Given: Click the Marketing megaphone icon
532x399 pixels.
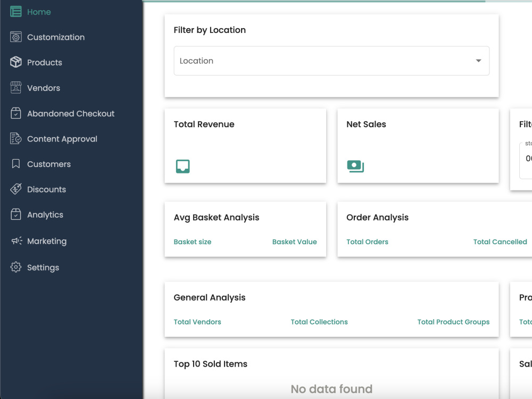Looking at the screenshot, I should pyautogui.click(x=16, y=241).
